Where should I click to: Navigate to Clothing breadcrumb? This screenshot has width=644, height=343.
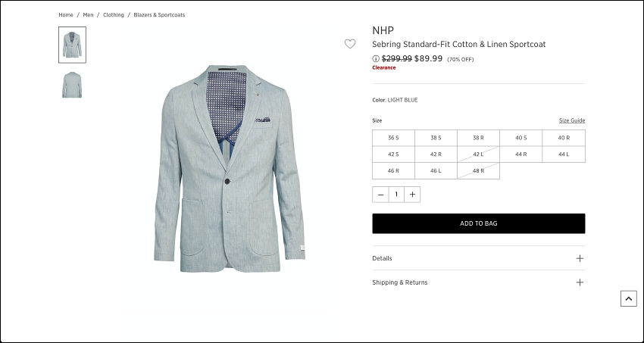[114, 15]
